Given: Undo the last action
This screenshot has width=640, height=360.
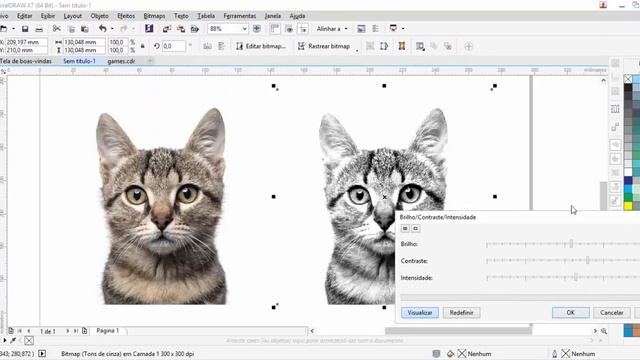Looking at the screenshot, I should 102,29.
